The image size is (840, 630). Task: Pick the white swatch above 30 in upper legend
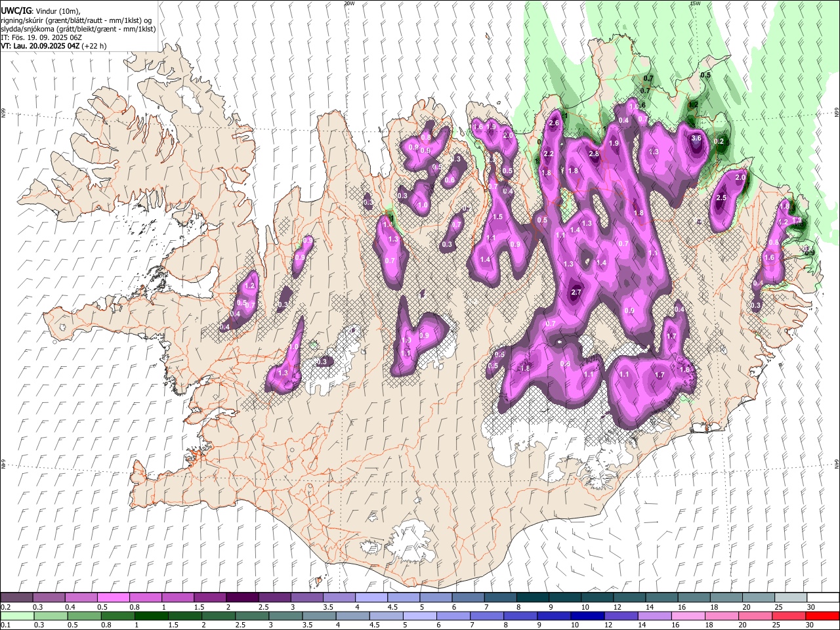822,598
